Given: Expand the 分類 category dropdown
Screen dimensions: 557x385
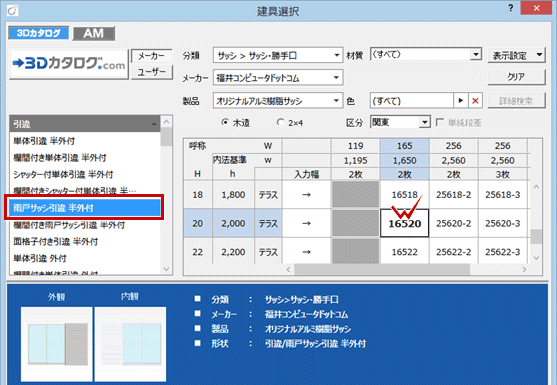Looking at the screenshot, I should (278, 55).
